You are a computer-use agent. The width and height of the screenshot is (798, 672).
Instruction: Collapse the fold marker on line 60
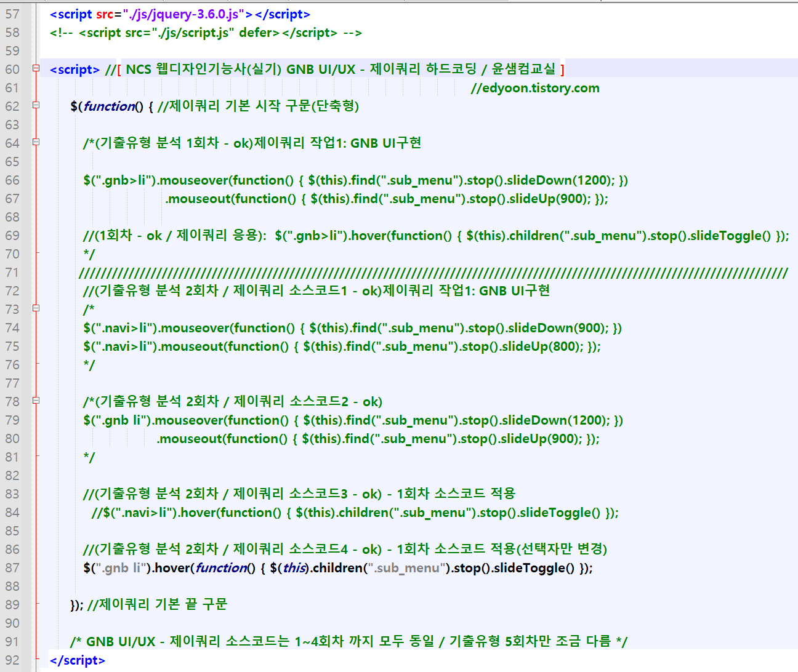click(x=36, y=68)
